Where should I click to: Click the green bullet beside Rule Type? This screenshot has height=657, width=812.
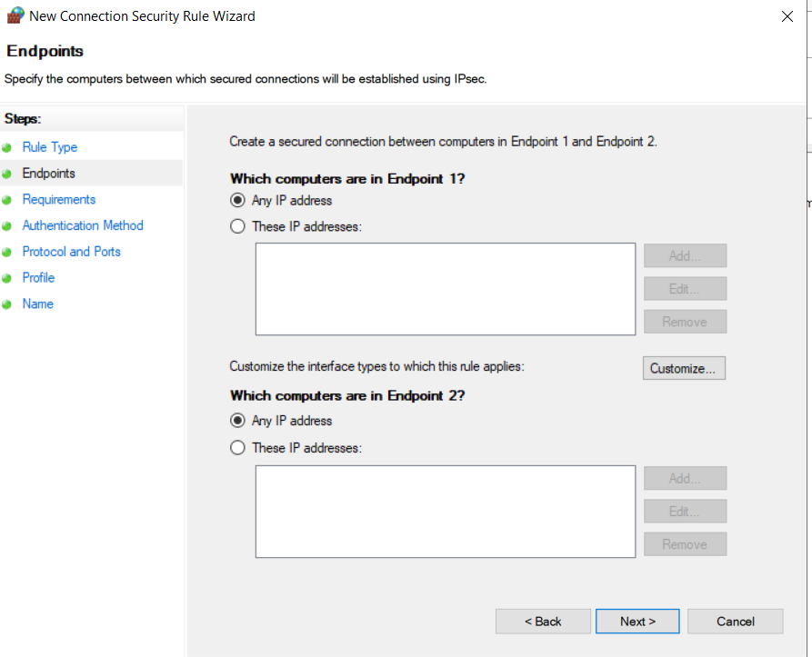[6, 148]
